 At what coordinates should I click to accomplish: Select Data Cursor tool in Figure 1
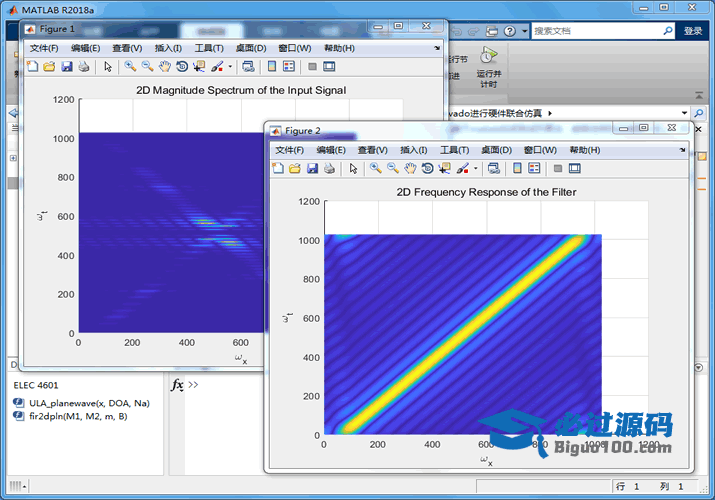point(198,67)
